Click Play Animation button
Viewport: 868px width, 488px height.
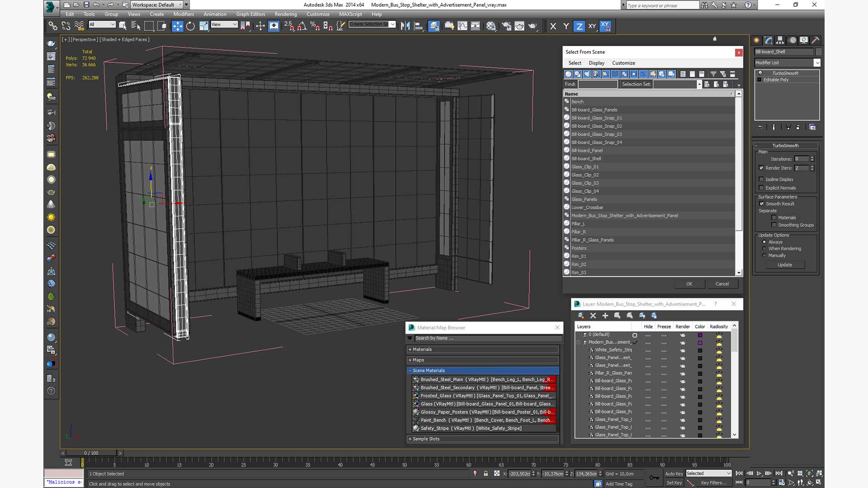tap(759, 473)
